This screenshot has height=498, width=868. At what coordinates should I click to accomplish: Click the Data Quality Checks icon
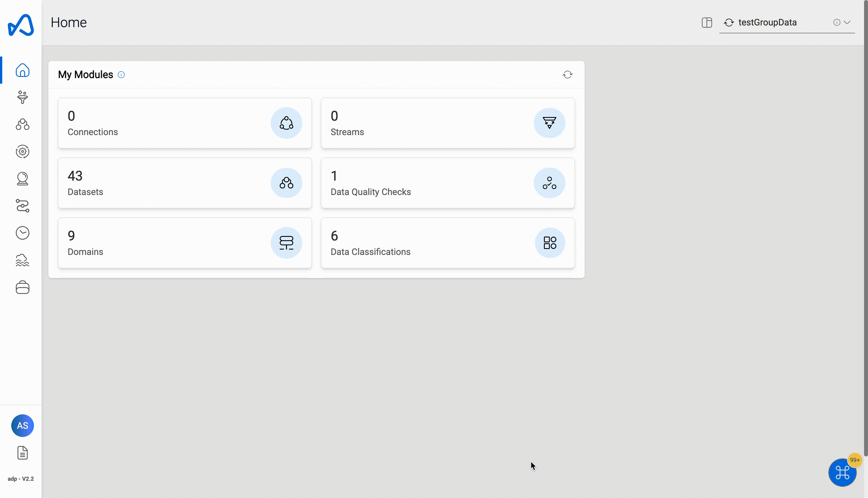(x=549, y=183)
